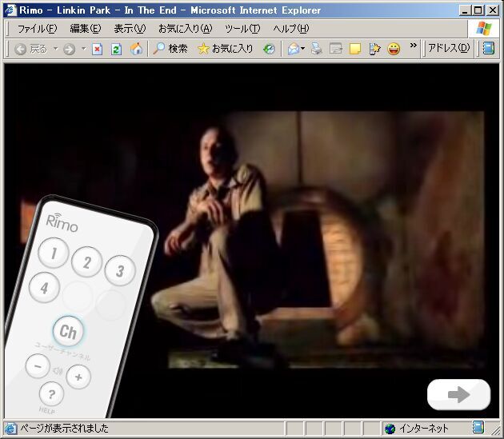Click the Mail envelope icon

(x=294, y=49)
